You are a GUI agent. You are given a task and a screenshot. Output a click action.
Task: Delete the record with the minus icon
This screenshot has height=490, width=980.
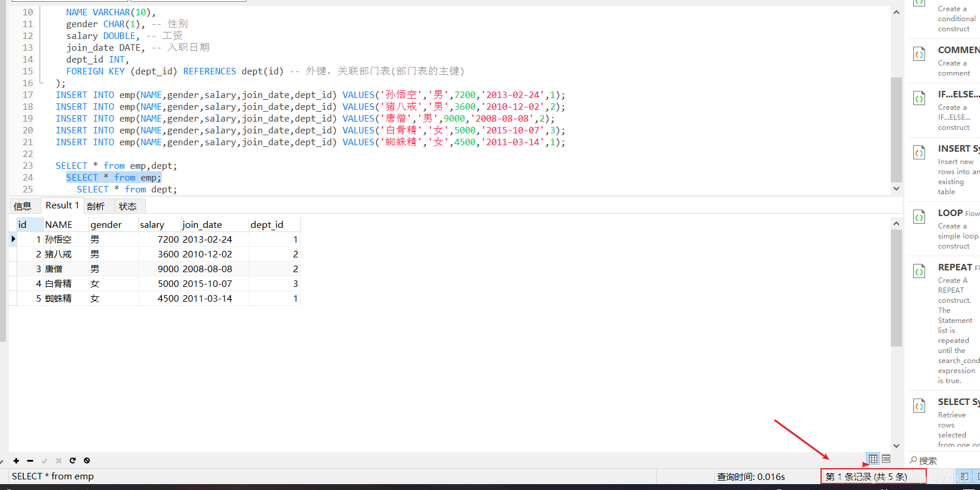click(30, 460)
